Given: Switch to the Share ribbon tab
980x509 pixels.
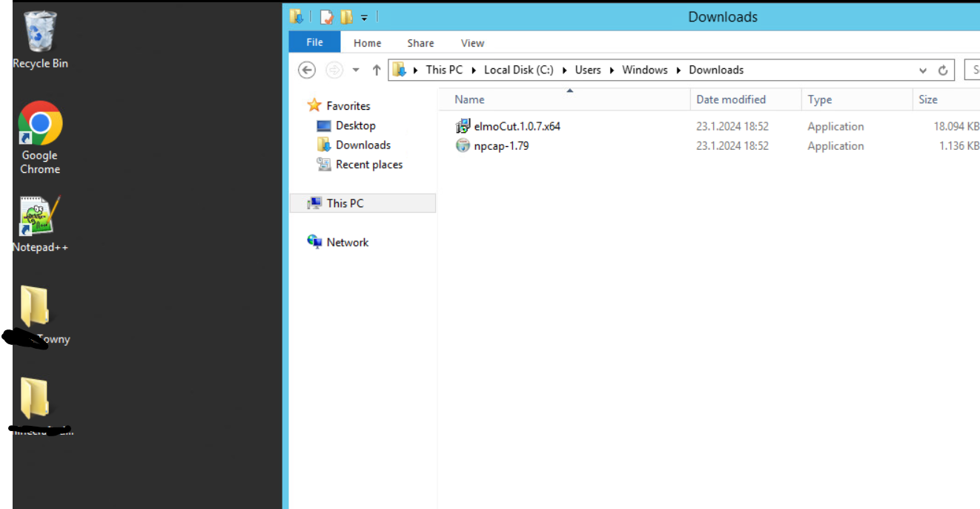Looking at the screenshot, I should [x=420, y=43].
